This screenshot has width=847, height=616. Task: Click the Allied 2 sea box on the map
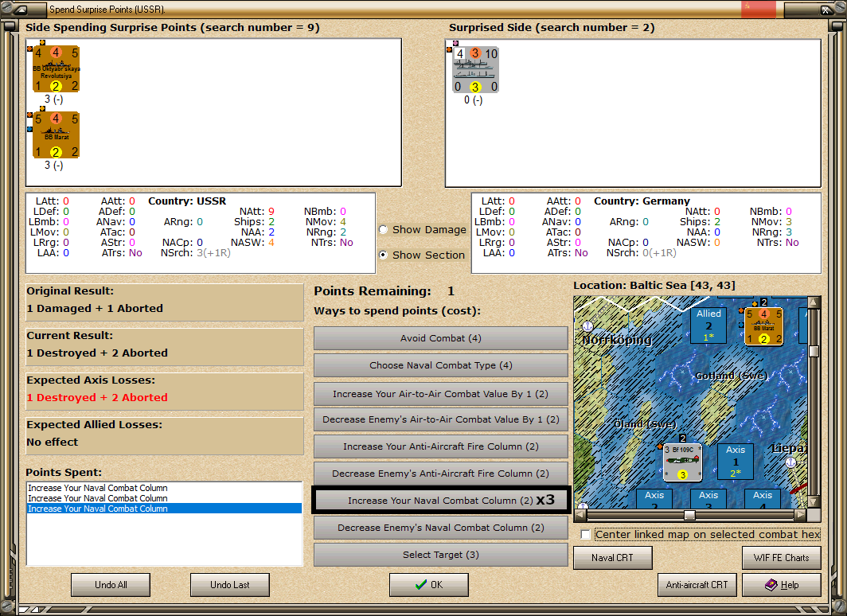[708, 326]
